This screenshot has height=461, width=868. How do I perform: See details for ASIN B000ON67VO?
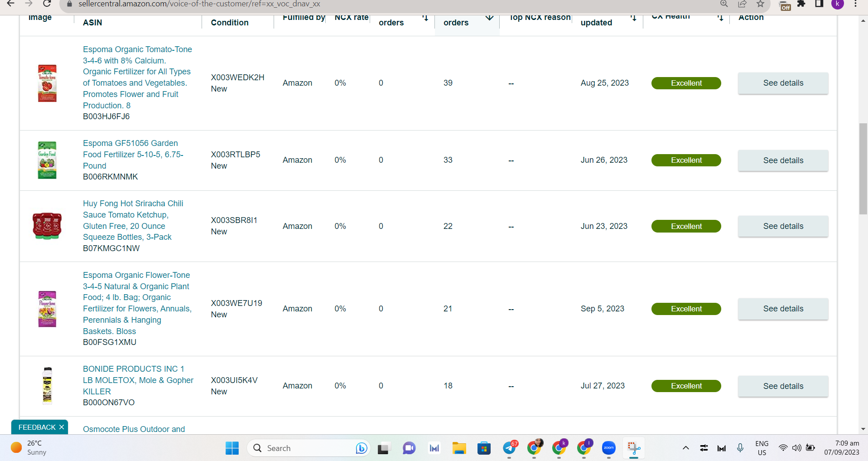click(x=783, y=386)
